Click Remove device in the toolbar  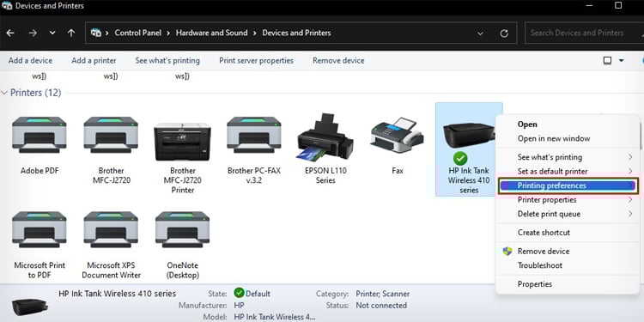338,60
